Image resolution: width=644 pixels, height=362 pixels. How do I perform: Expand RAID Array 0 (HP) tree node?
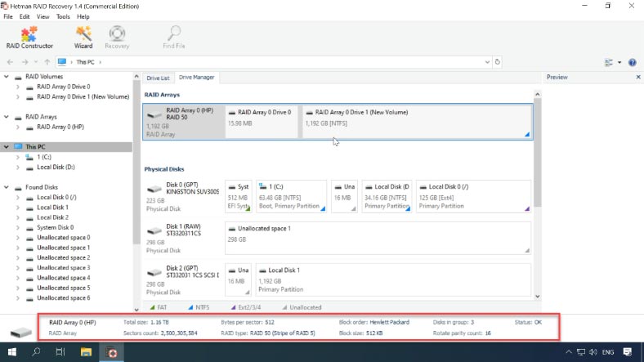click(x=18, y=127)
